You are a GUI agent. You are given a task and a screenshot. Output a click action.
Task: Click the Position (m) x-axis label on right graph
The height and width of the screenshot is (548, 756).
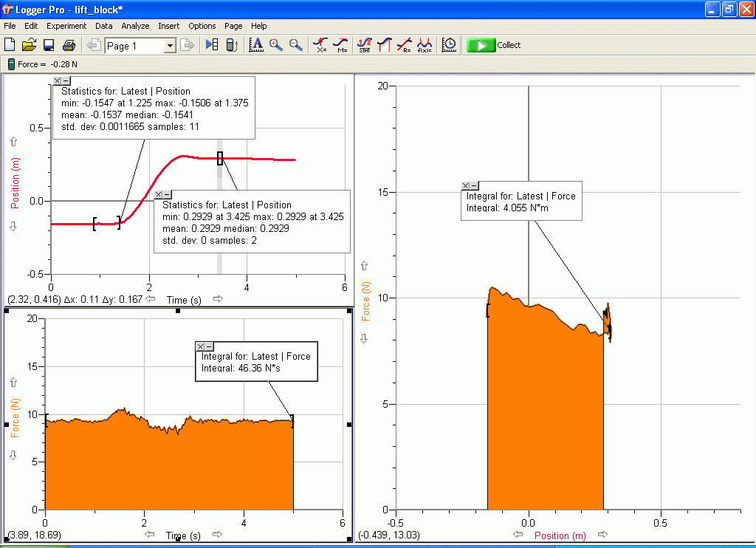point(560,535)
